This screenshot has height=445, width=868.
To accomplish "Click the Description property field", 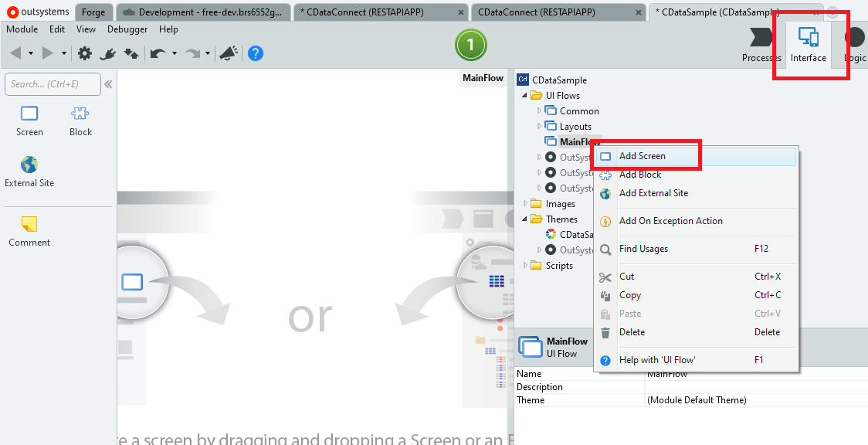I will click(x=756, y=387).
